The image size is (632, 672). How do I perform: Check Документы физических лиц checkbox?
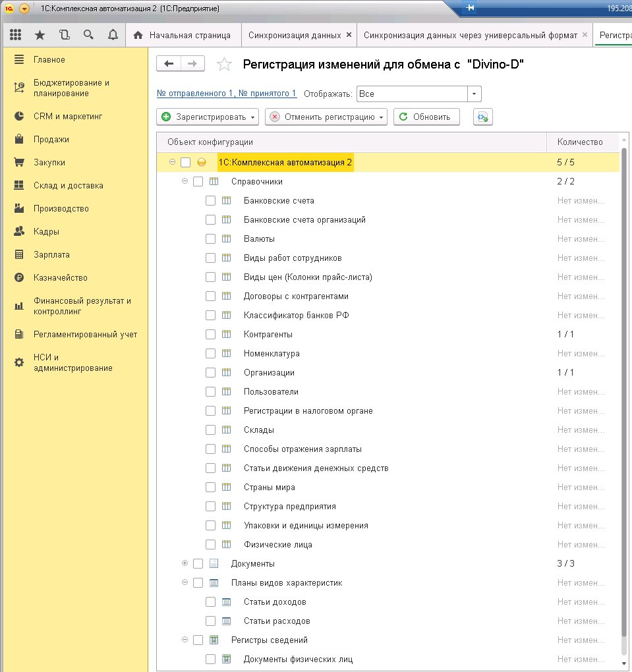pyautogui.click(x=210, y=659)
